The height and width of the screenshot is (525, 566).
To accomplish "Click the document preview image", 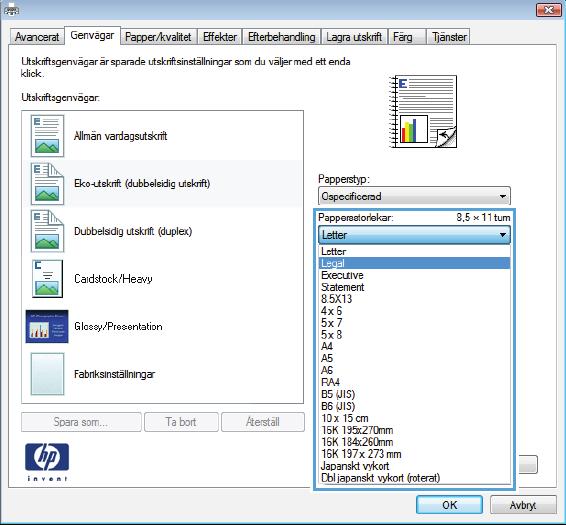I will pyautogui.click(x=423, y=112).
